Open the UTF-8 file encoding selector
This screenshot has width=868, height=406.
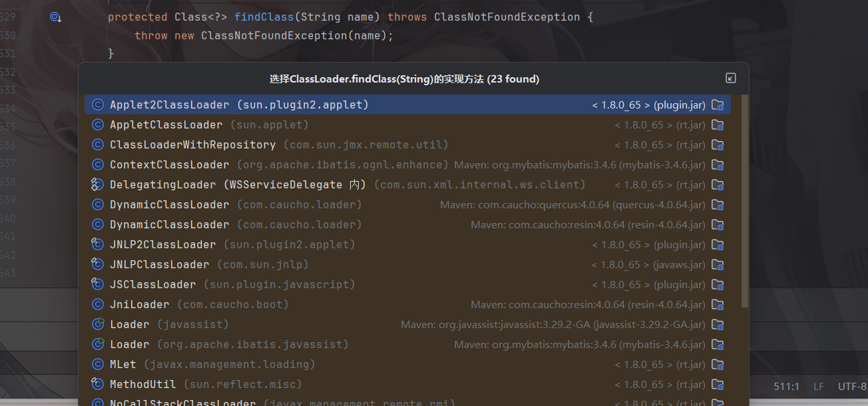852,387
